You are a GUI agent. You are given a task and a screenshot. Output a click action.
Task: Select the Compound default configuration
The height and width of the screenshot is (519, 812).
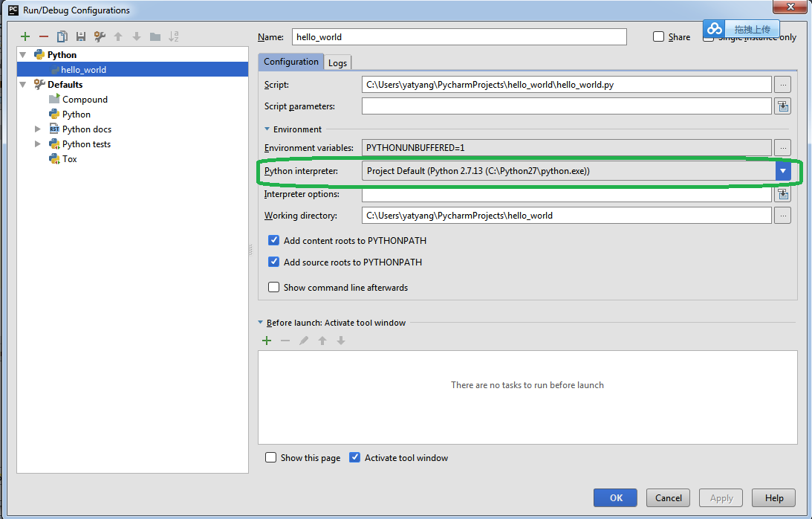[x=85, y=100]
